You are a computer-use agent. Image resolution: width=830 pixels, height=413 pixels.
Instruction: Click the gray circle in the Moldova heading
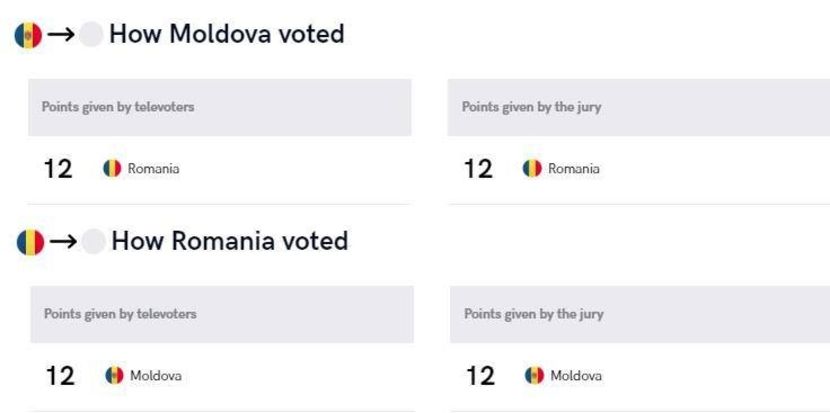point(90,35)
